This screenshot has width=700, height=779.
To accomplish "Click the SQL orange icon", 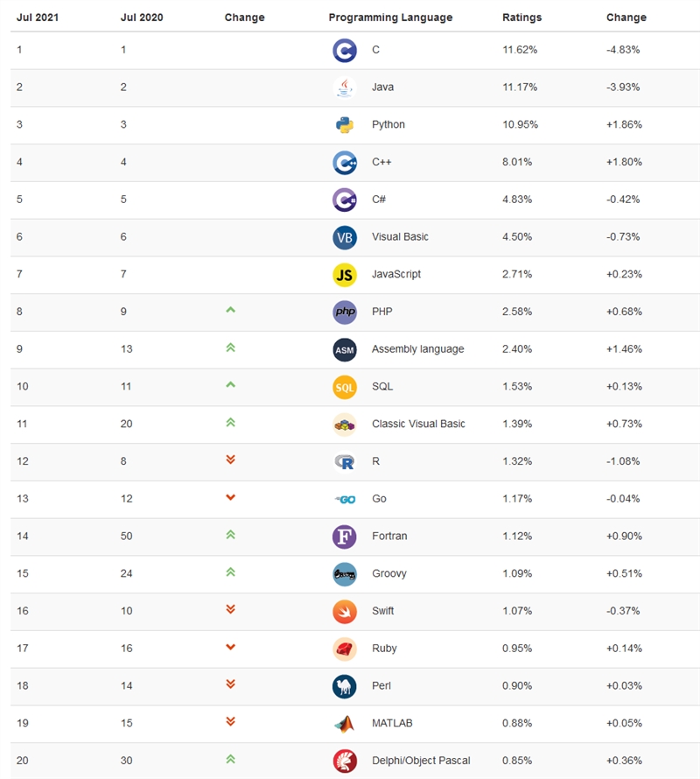I will (x=345, y=387).
